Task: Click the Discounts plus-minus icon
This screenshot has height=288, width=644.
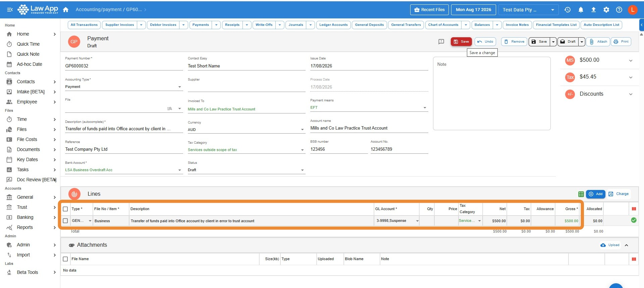Action: (x=570, y=94)
